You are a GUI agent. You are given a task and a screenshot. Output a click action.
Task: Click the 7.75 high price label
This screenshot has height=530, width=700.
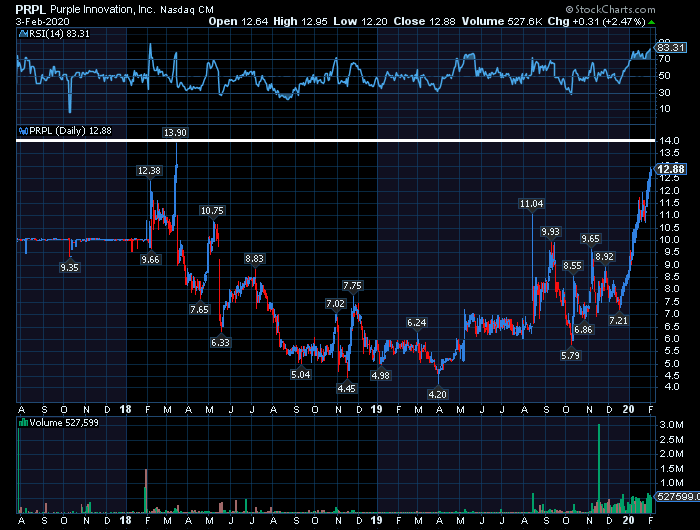point(352,285)
